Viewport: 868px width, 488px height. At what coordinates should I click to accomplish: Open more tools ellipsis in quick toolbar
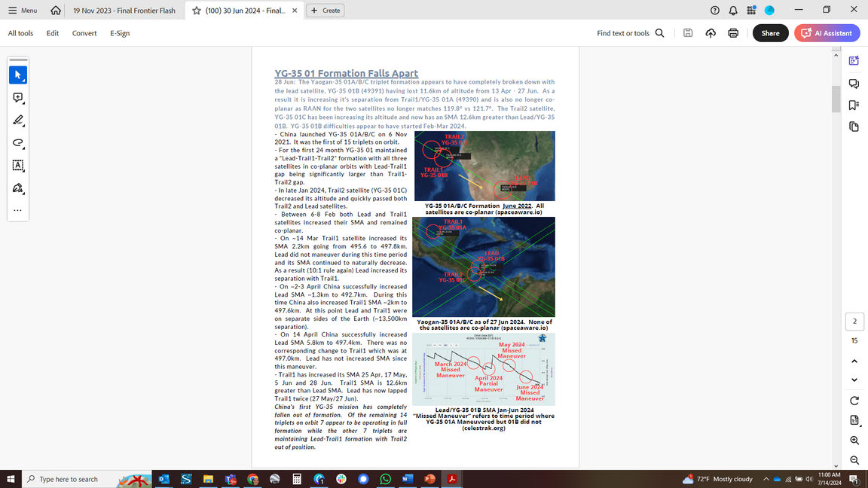[18, 210]
